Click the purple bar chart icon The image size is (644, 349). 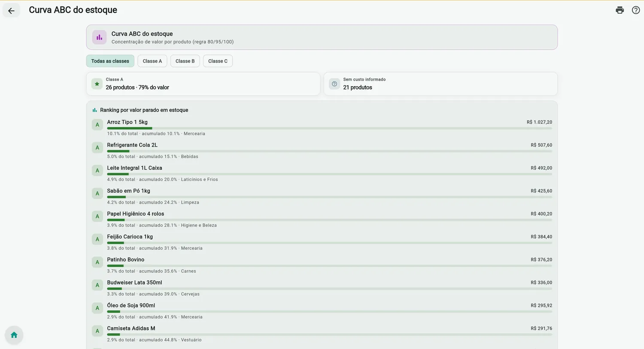[99, 37]
